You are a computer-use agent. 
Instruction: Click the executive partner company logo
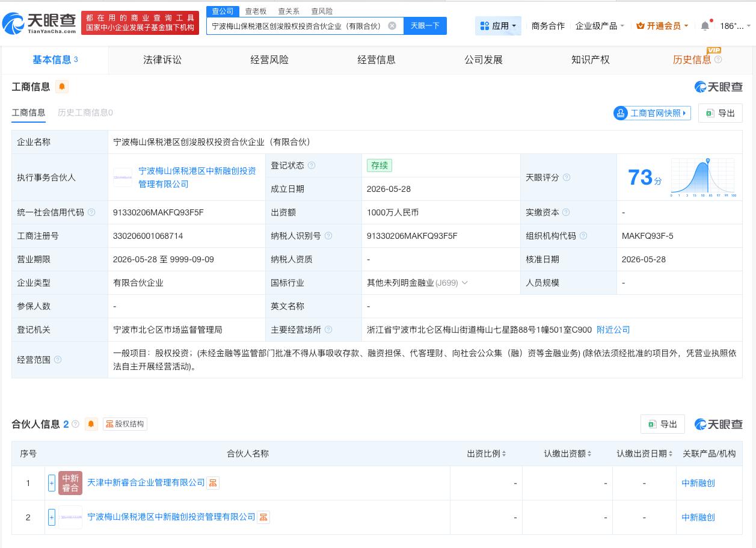coord(123,177)
